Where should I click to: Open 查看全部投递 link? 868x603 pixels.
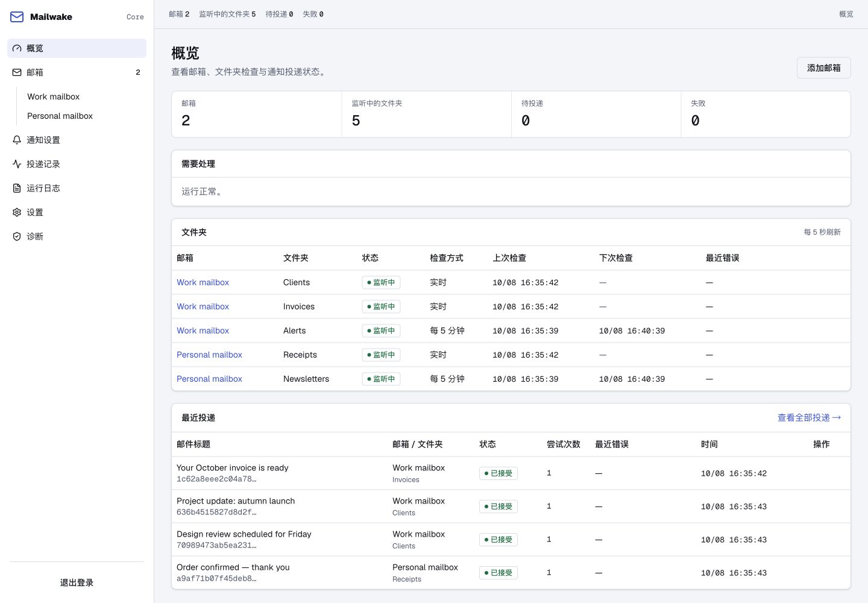pyautogui.click(x=809, y=417)
